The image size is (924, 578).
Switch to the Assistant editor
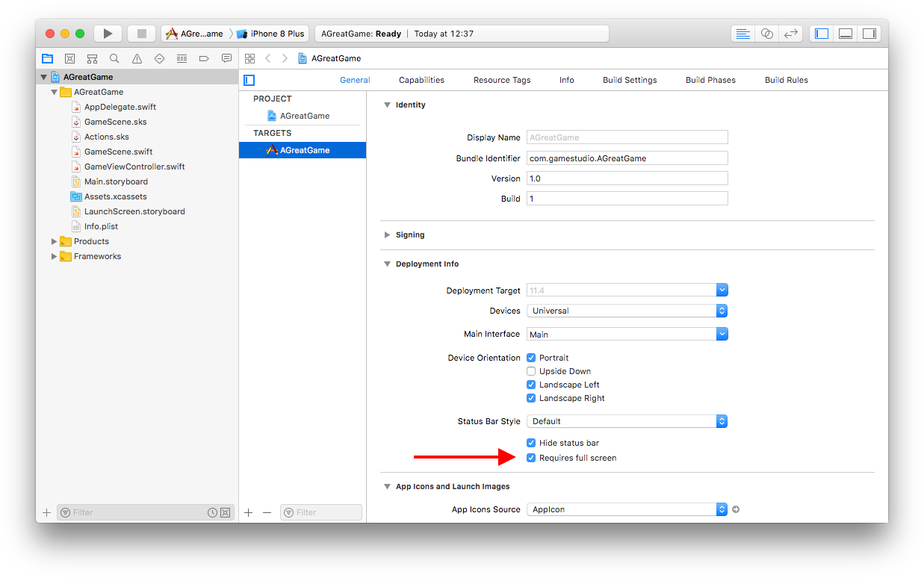[x=766, y=34]
